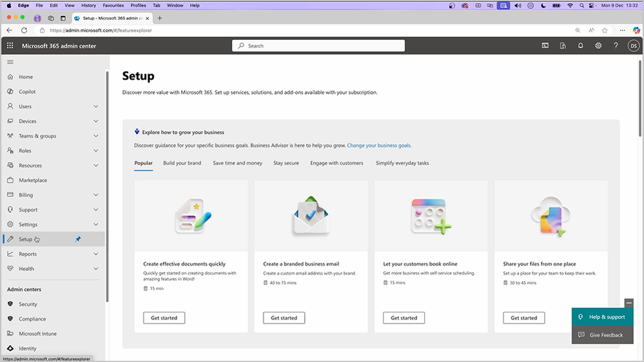Click the browser address bar URL
This screenshot has width=644, height=362.
(x=101, y=30)
